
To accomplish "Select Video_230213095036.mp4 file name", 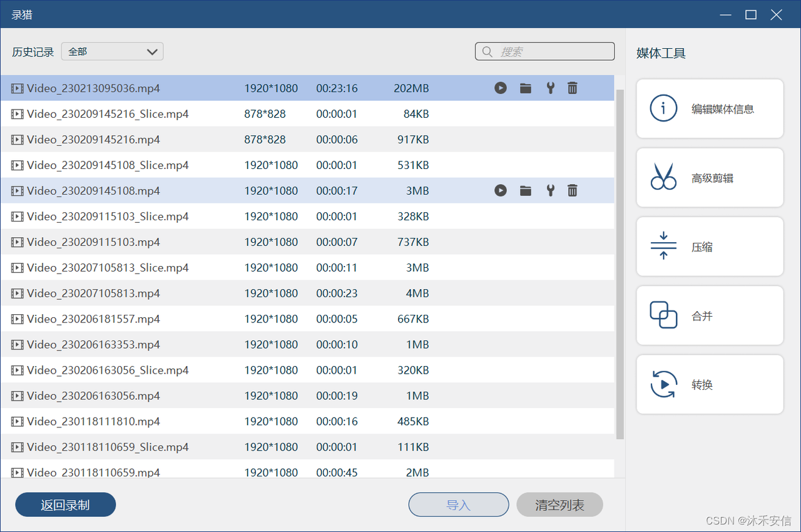I will pos(93,88).
